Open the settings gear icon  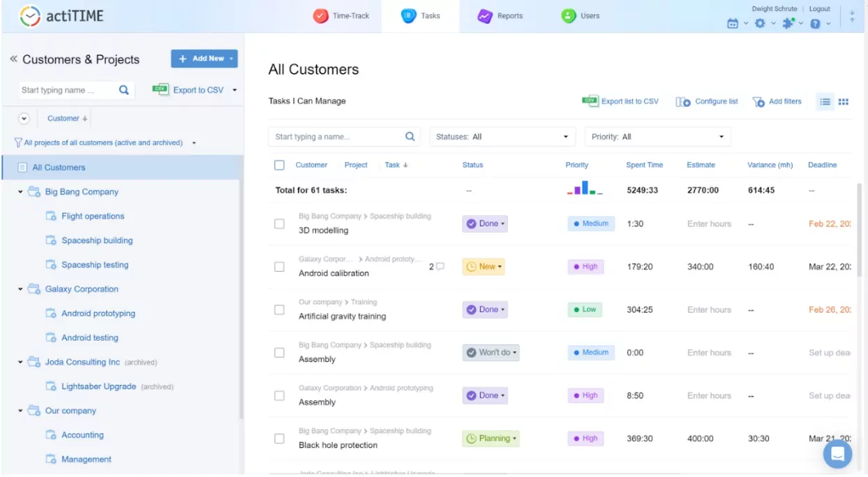pyautogui.click(x=760, y=24)
